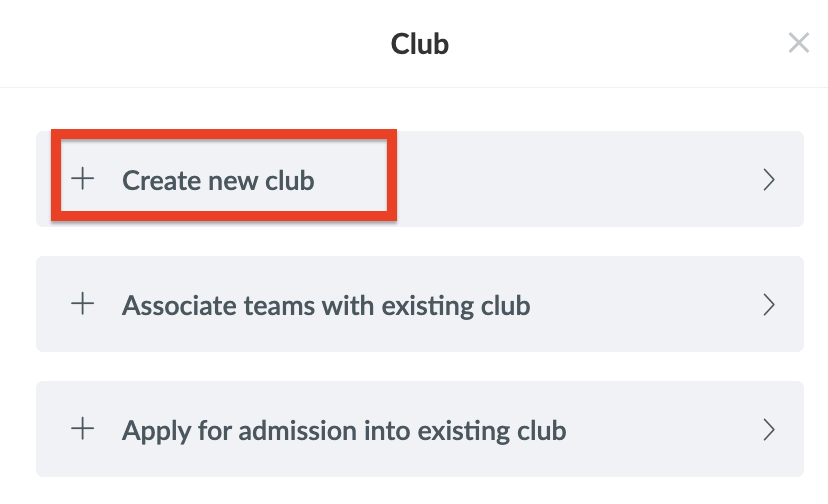This screenshot has height=504, width=828.
Task: Click the plus icon beside Apply for admission
Action: pyautogui.click(x=83, y=428)
